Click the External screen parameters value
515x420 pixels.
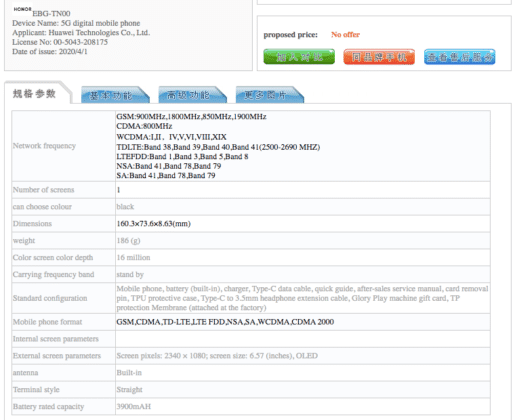click(x=217, y=356)
